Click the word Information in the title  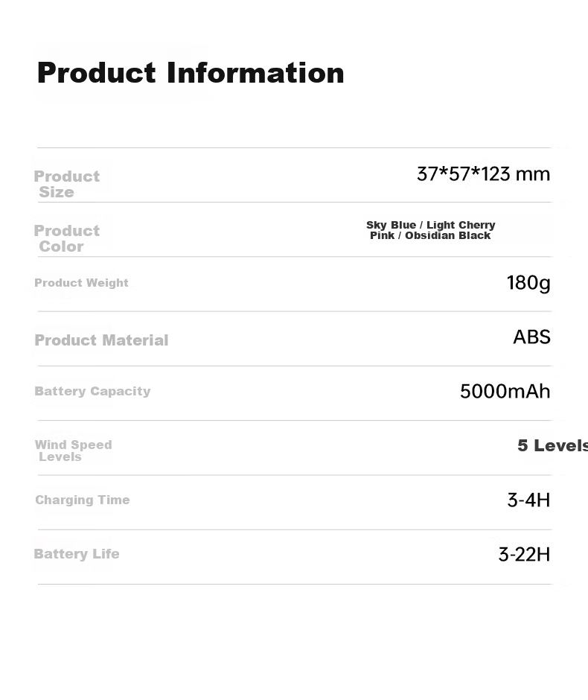255,73
